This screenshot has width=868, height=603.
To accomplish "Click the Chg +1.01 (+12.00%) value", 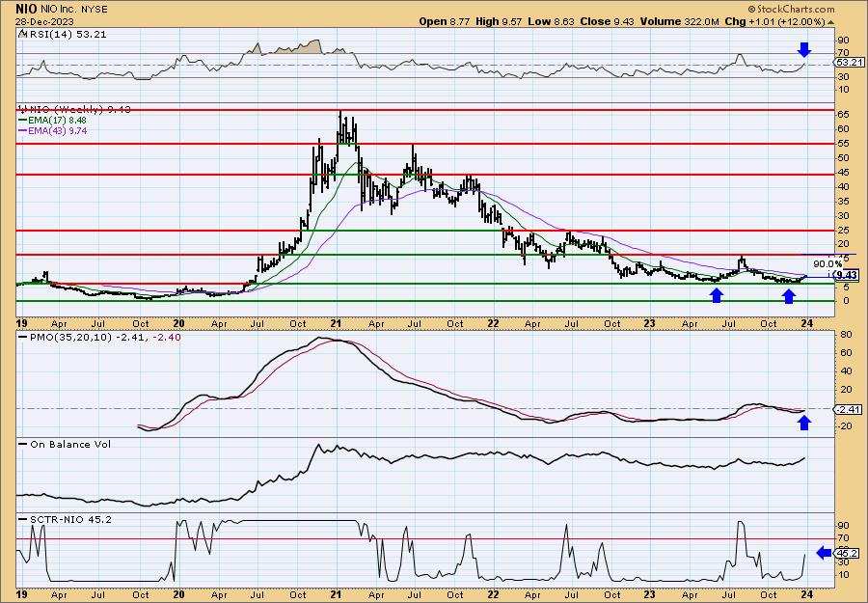I will pos(775,21).
